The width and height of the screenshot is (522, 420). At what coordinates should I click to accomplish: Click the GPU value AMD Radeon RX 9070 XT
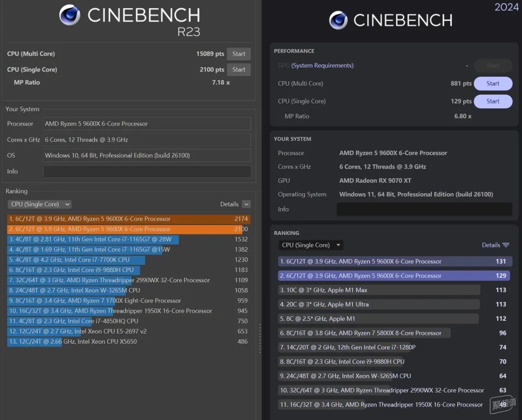coord(375,181)
